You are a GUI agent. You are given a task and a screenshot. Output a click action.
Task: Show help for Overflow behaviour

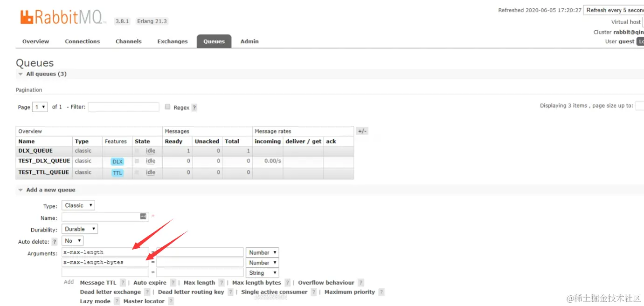(x=361, y=283)
